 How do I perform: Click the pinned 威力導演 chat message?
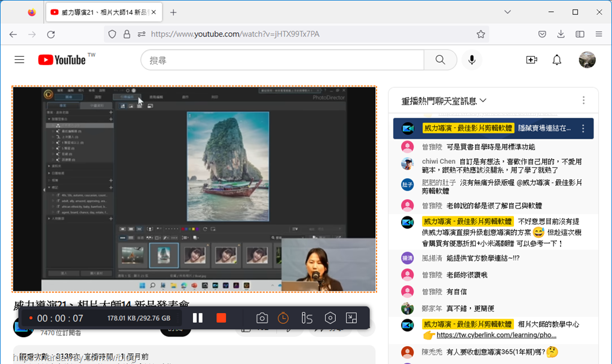(493, 129)
